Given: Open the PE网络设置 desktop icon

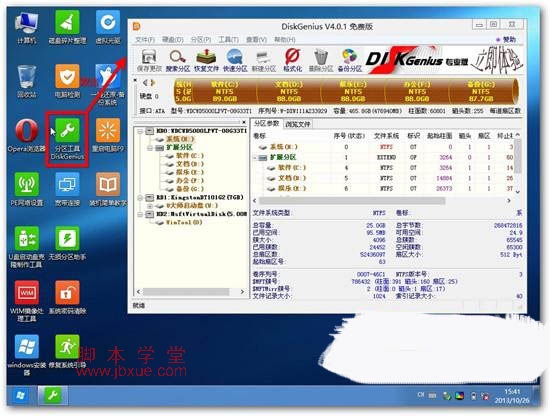Looking at the screenshot, I should click(27, 189).
